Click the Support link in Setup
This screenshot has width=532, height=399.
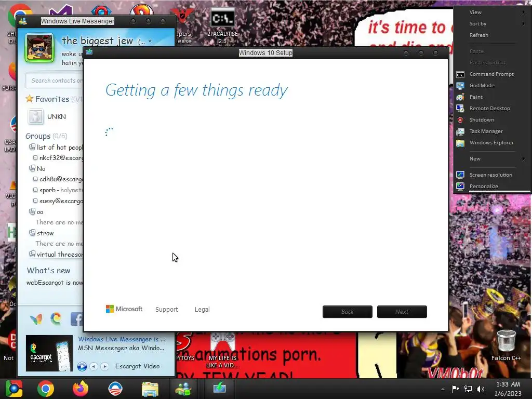pos(167,310)
